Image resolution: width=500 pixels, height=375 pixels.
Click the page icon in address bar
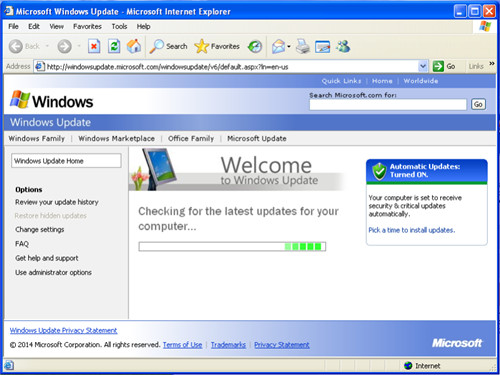coord(39,66)
